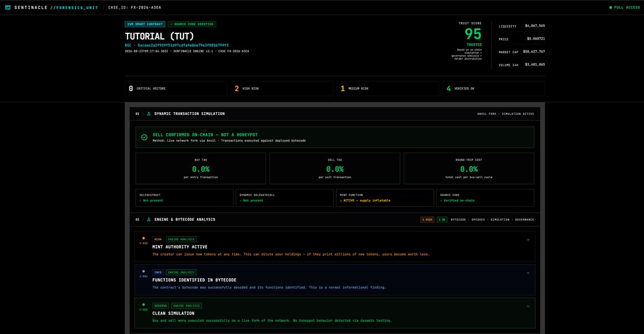Click the Engine Analysis tag on Clean Simulation
The image size is (644, 334).
click(187, 306)
